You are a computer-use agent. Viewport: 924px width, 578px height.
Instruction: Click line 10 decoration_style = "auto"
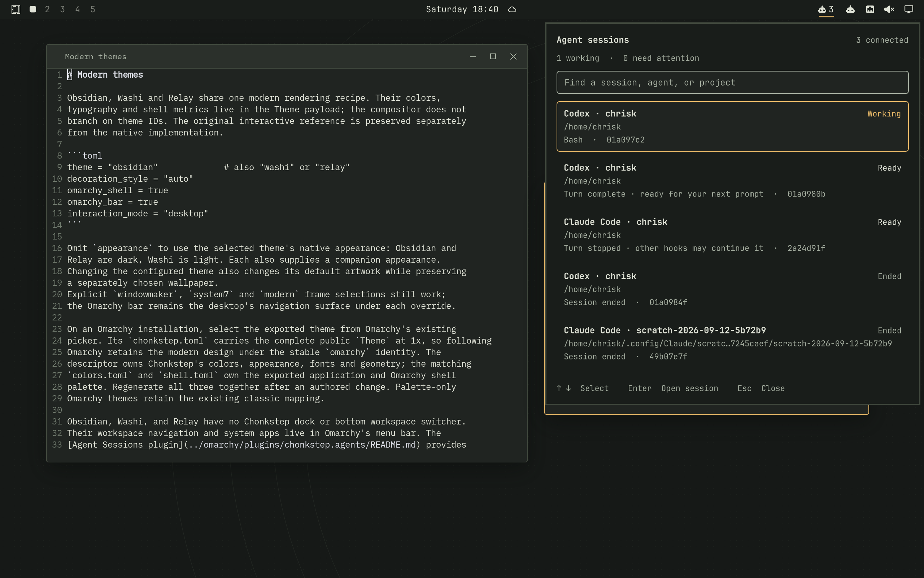point(130,179)
